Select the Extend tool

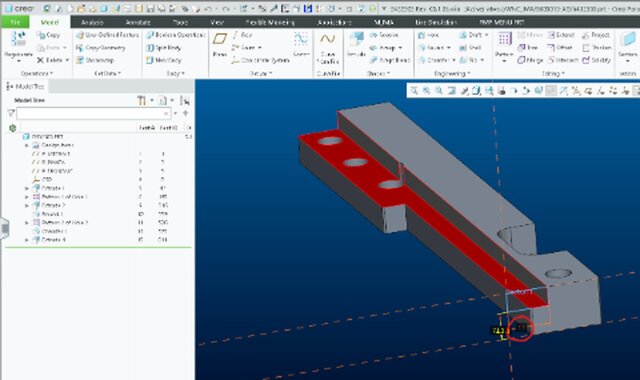click(561, 35)
